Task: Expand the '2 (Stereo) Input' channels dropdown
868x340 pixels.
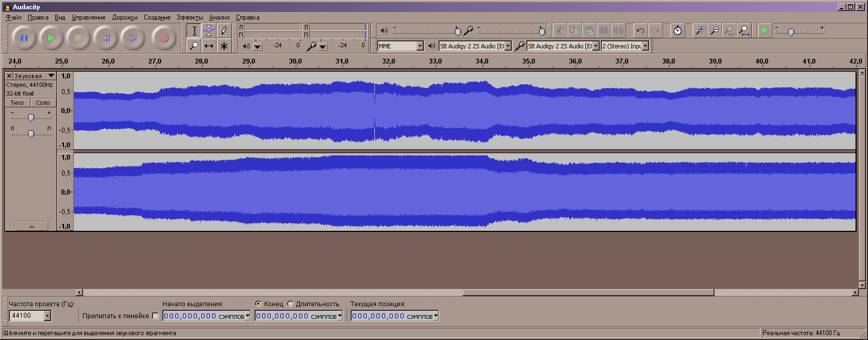Action: coord(646,46)
